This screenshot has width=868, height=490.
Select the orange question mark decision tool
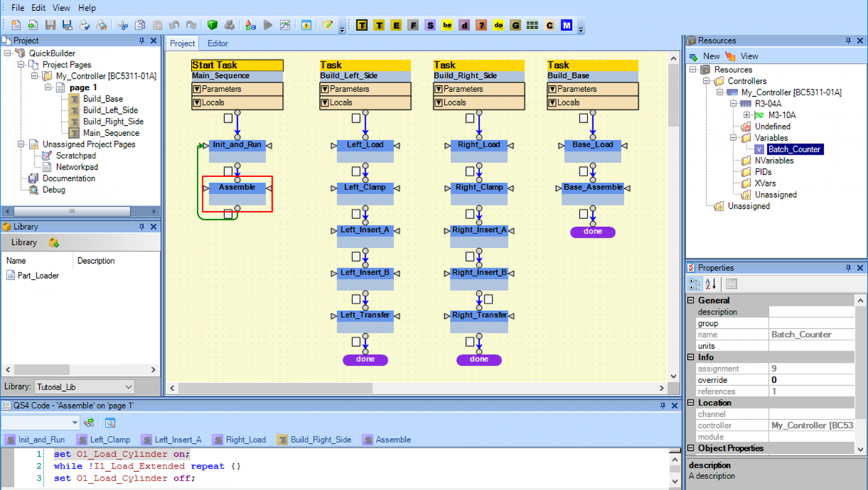pyautogui.click(x=482, y=25)
